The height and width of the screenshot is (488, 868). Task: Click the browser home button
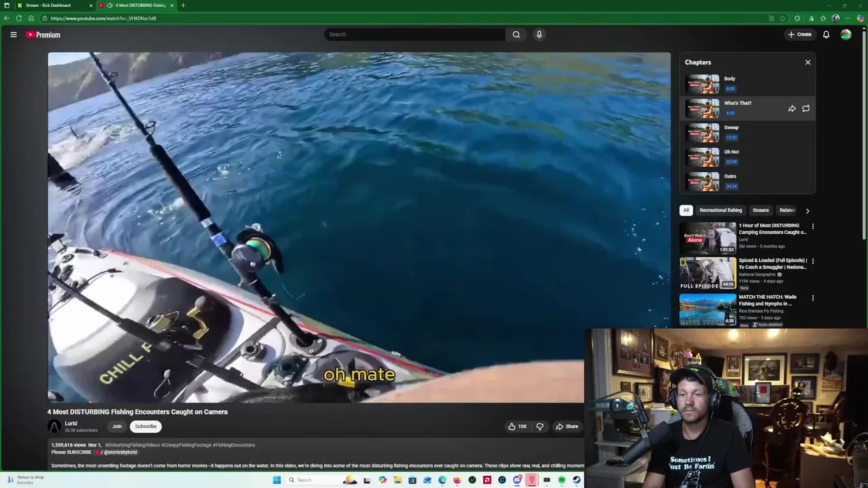coord(31,18)
